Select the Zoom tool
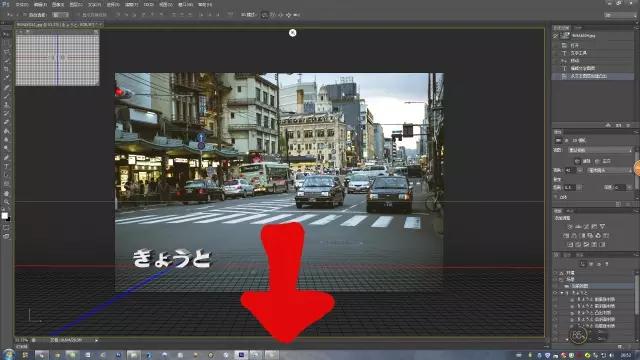640x360 pixels. click(x=7, y=202)
